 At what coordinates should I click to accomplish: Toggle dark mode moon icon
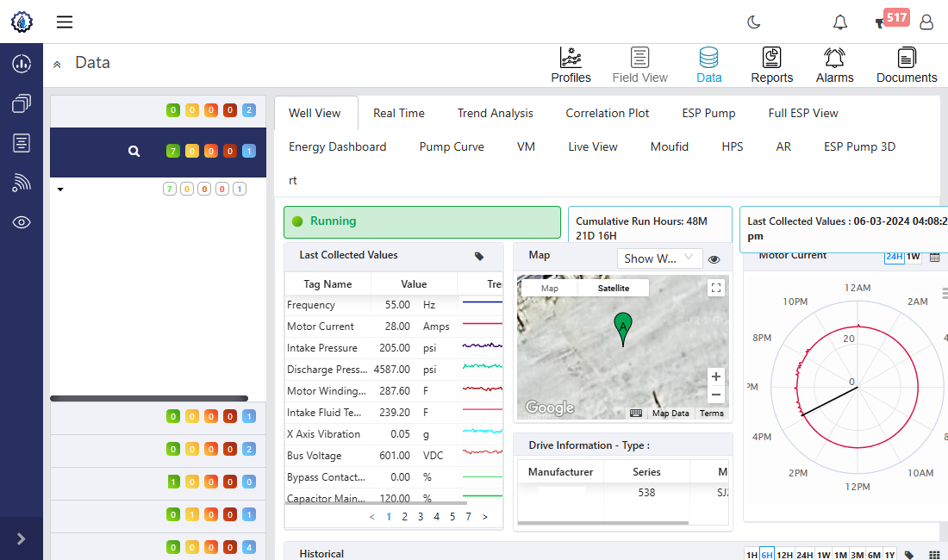753,22
